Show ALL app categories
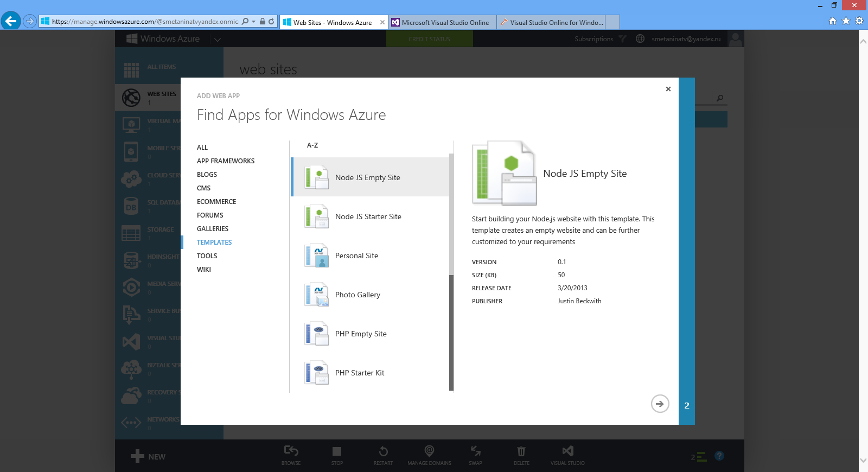 202,148
